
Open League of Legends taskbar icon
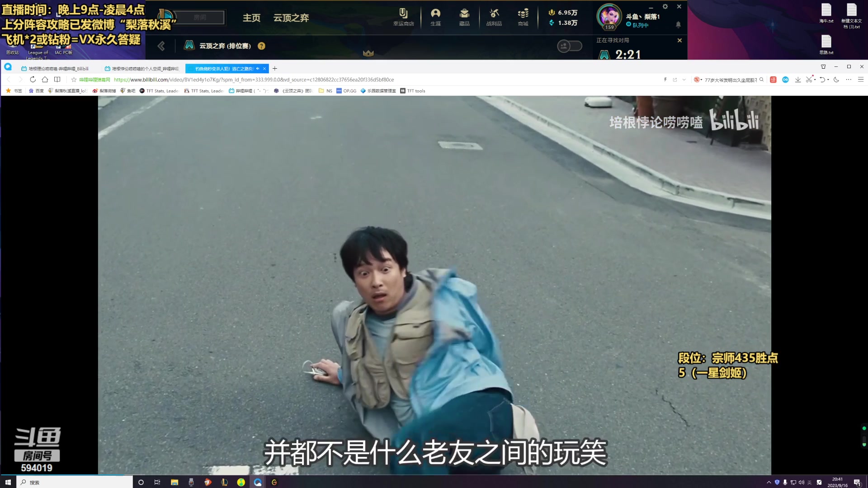(224, 482)
